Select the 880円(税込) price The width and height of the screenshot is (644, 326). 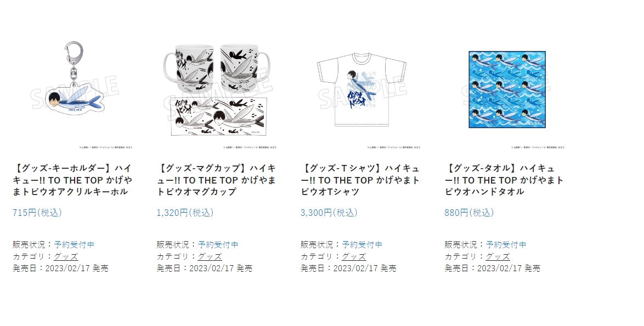(x=470, y=213)
